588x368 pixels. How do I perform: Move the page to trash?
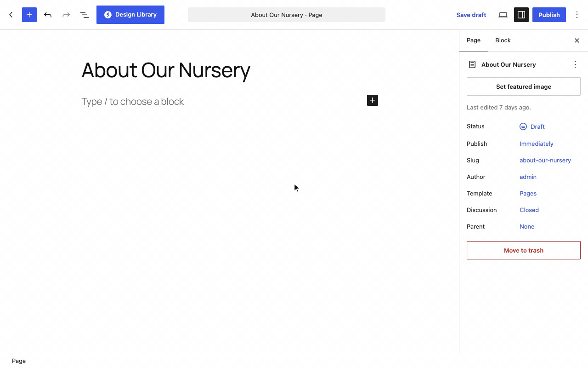coord(524,250)
